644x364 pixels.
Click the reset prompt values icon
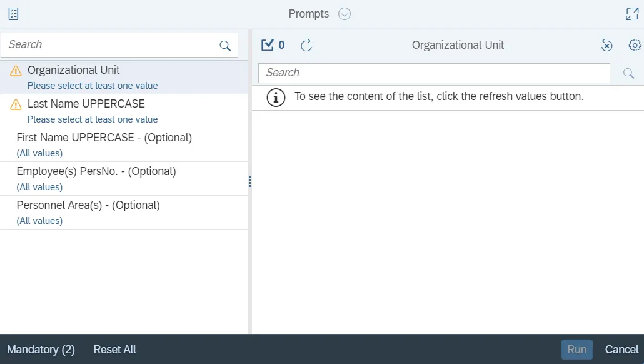(x=606, y=45)
